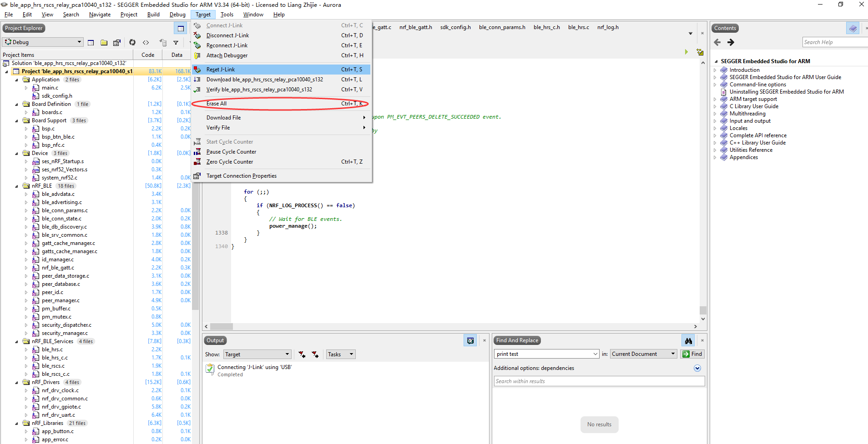The height and width of the screenshot is (444, 868).
Task: Click the code brackets icon in the Project Explorer toolbar
Action: (146, 42)
